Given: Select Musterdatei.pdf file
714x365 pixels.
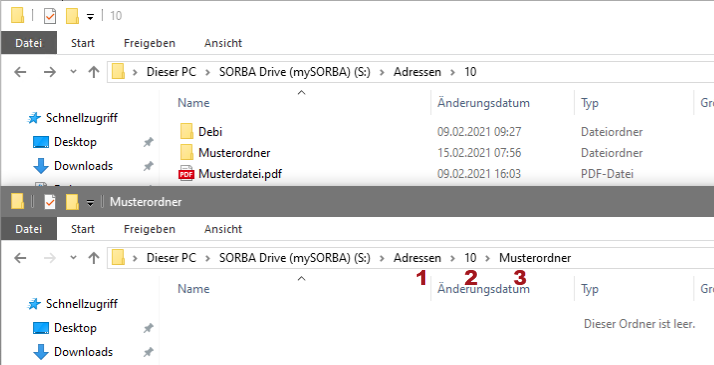Looking at the screenshot, I should tap(240, 173).
